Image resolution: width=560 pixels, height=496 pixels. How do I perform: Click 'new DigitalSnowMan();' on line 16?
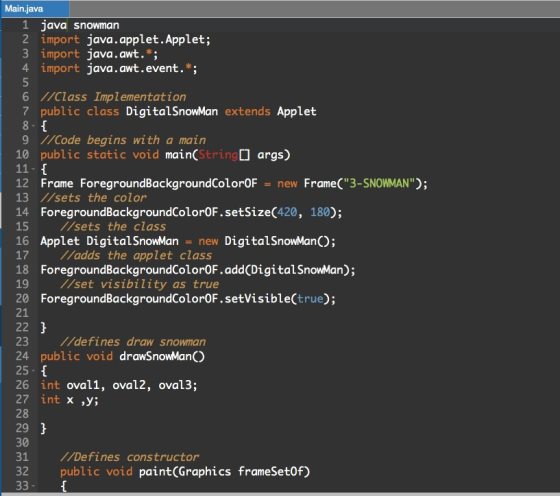[x=267, y=241]
